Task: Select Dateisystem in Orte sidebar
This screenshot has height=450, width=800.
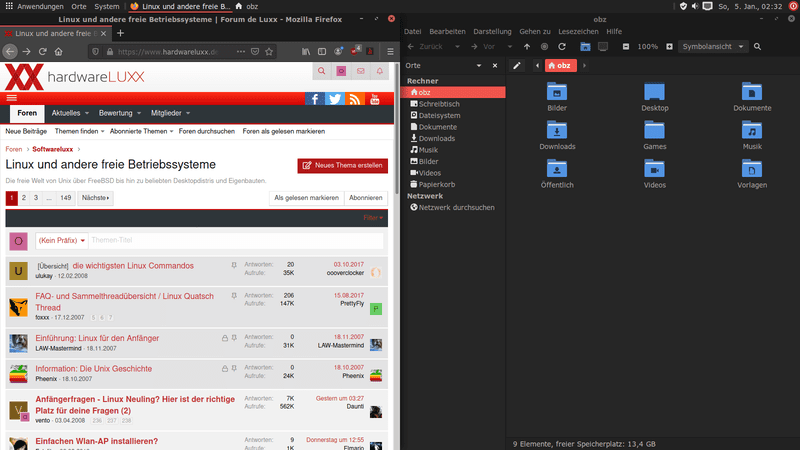Action: (439, 116)
